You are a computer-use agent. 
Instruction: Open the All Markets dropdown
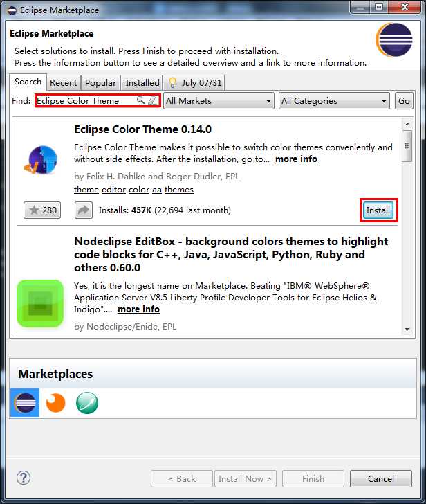[x=219, y=101]
